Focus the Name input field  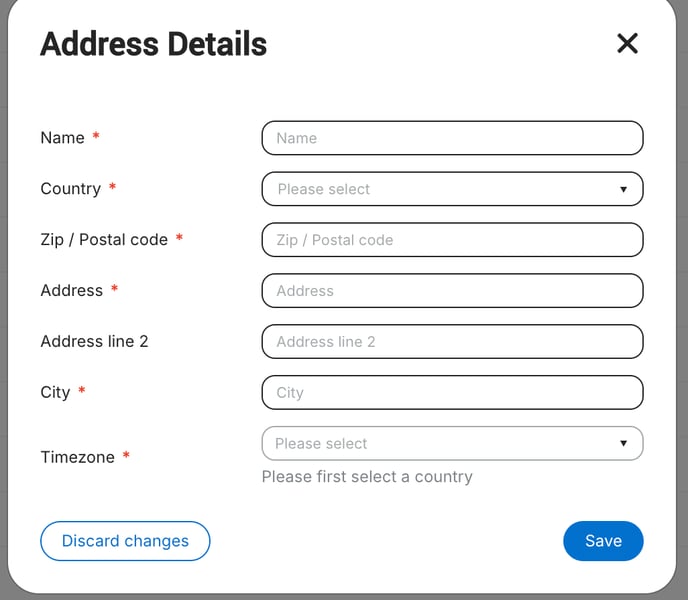point(452,138)
